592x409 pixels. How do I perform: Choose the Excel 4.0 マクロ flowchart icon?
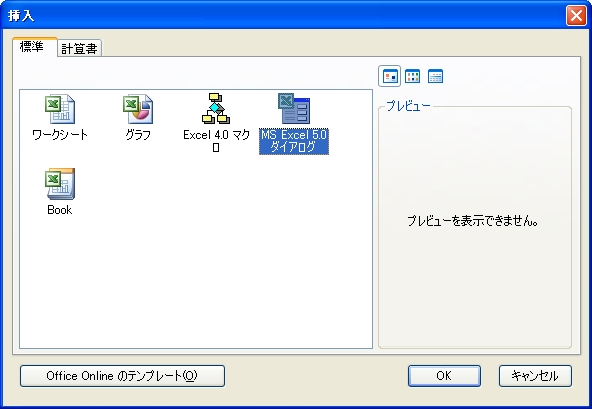[x=216, y=109]
